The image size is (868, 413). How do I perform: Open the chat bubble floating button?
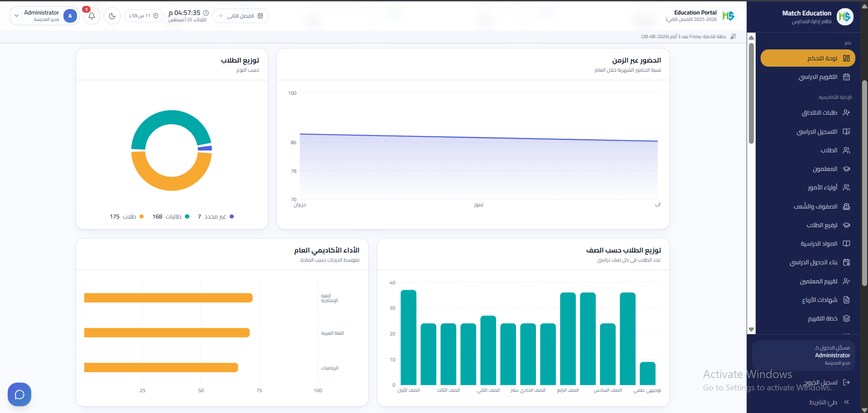(x=19, y=394)
